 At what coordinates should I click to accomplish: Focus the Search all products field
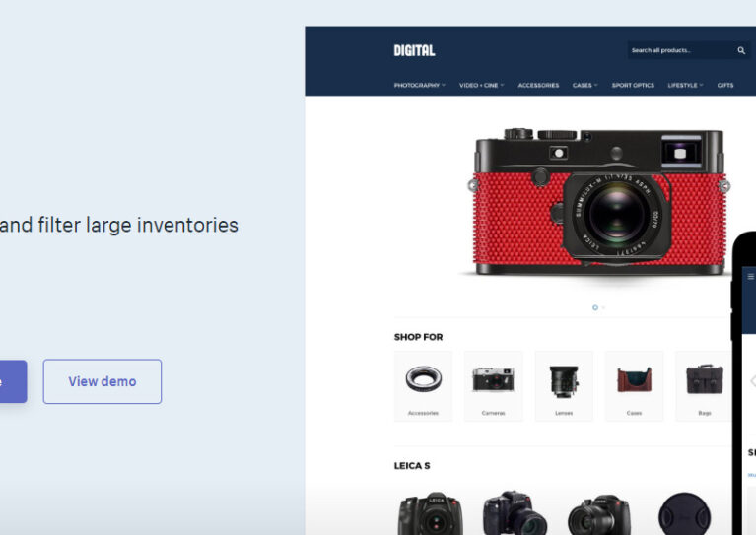[681, 50]
